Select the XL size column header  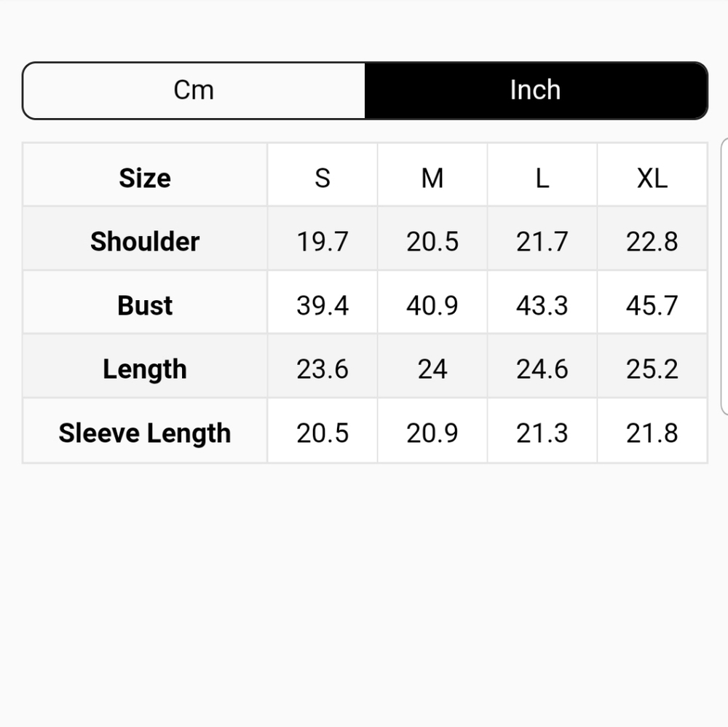(652, 178)
